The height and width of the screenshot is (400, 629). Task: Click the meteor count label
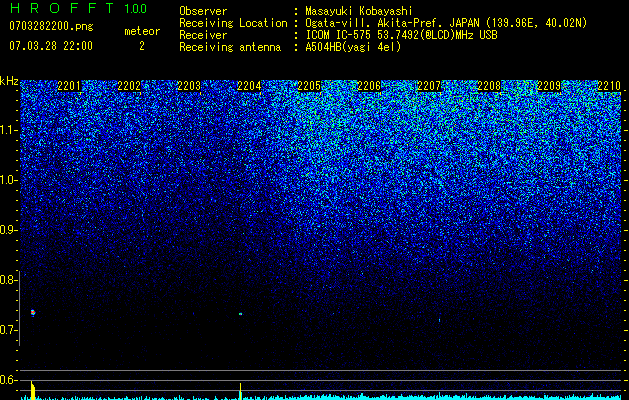coord(142,31)
